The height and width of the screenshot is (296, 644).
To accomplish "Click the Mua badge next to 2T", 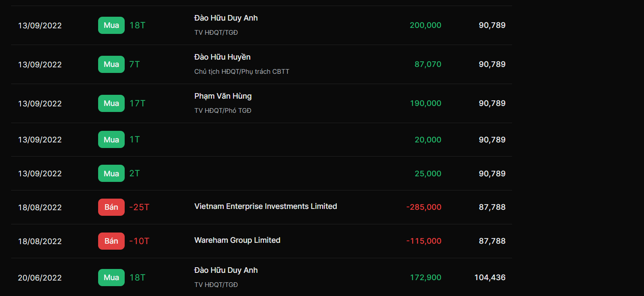I will (111, 173).
